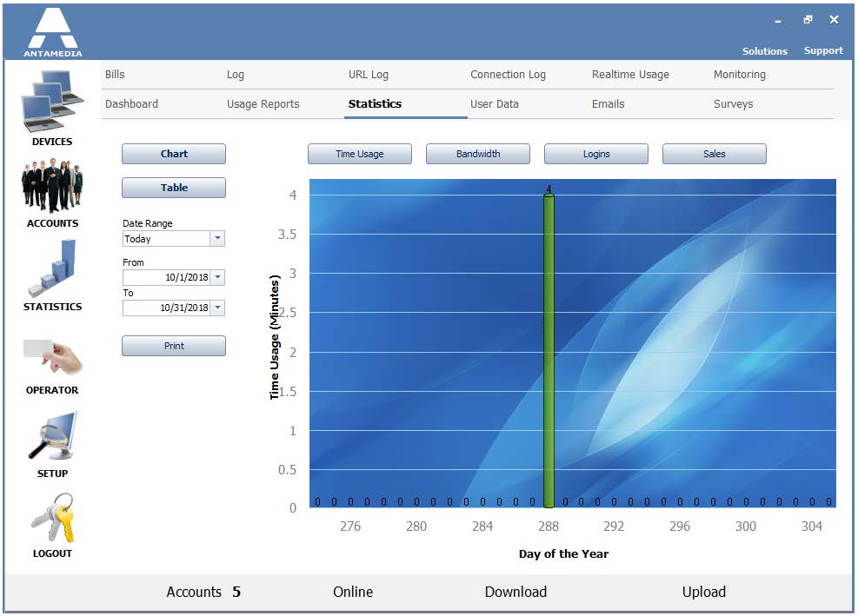This screenshot has height=616, width=858.
Task: Switch to the Bills tab
Action: 115,75
